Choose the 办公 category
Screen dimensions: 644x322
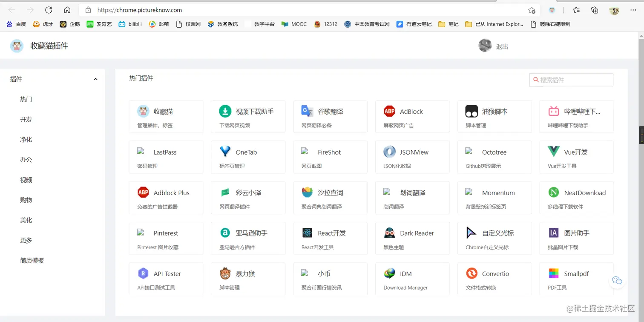pyautogui.click(x=26, y=160)
